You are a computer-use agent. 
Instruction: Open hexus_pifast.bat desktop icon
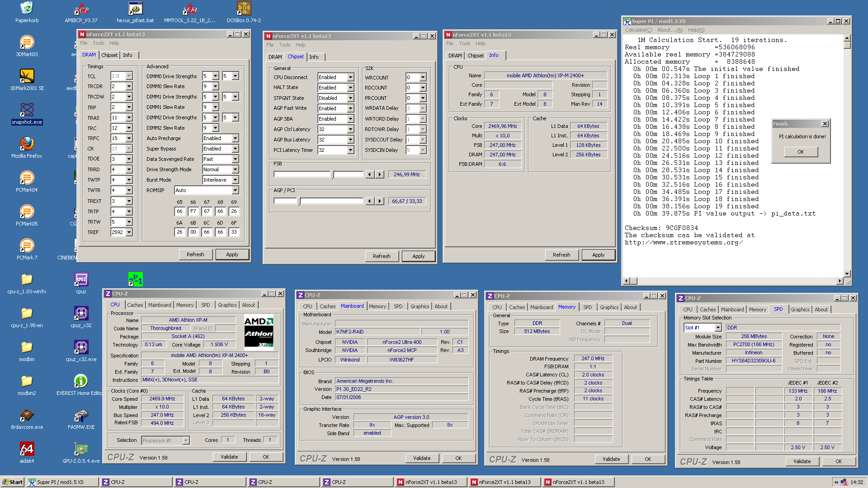click(135, 12)
